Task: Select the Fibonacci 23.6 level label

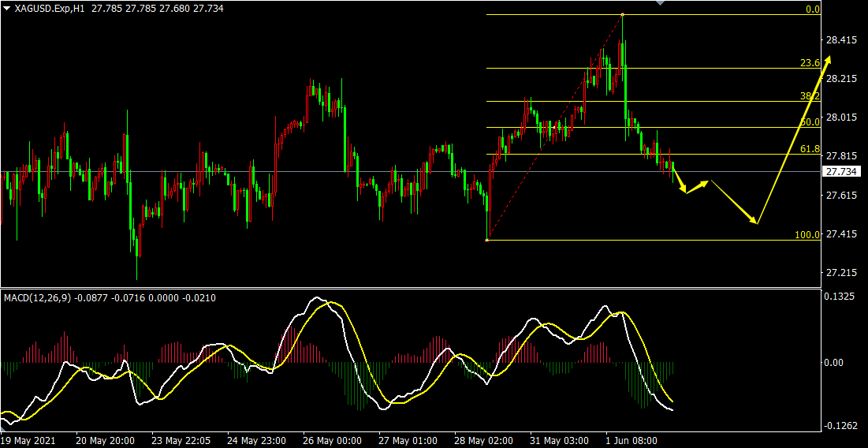Action: pyautogui.click(x=810, y=62)
